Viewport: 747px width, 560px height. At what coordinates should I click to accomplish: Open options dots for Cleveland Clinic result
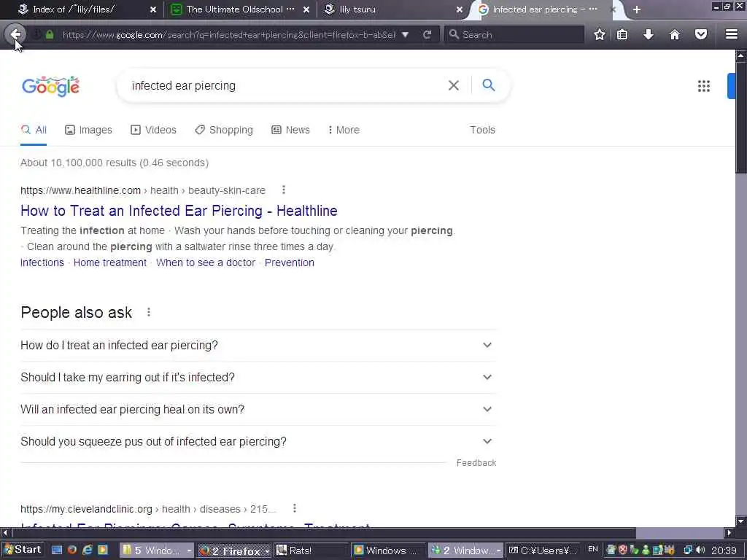pyautogui.click(x=295, y=508)
